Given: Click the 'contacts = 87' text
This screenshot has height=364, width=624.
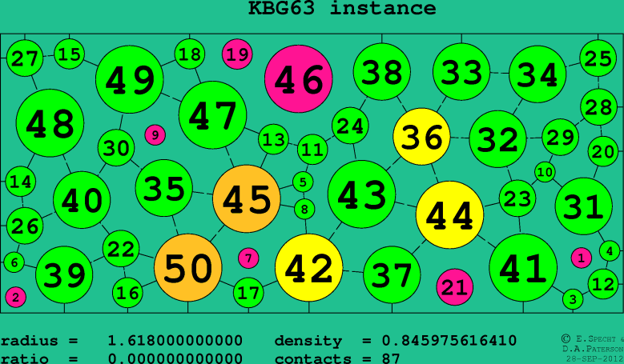Looking at the screenshot, I should [x=337, y=358].
